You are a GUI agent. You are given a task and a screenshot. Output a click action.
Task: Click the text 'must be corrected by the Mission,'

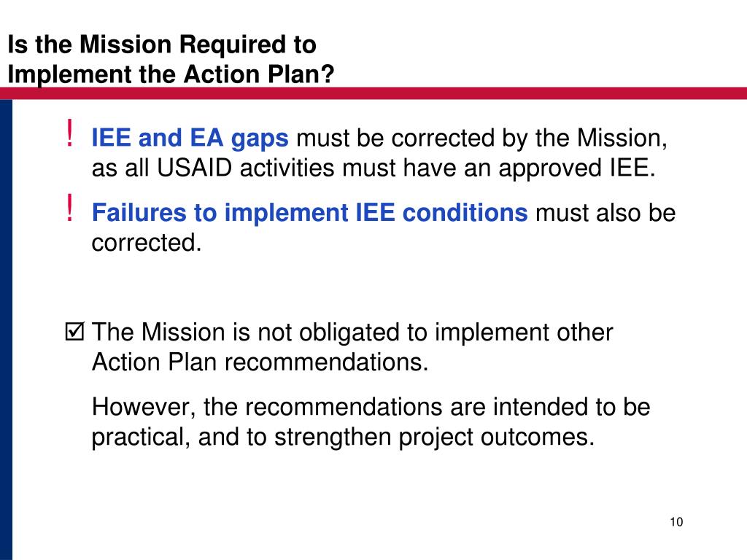click(481, 138)
